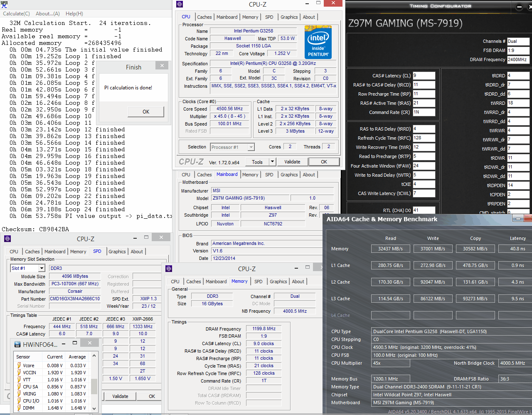Click the lightning icon beside Vcore

[x=19, y=366]
